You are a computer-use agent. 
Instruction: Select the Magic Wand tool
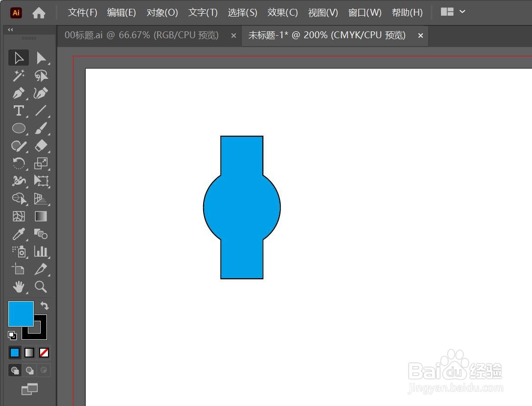(x=19, y=76)
